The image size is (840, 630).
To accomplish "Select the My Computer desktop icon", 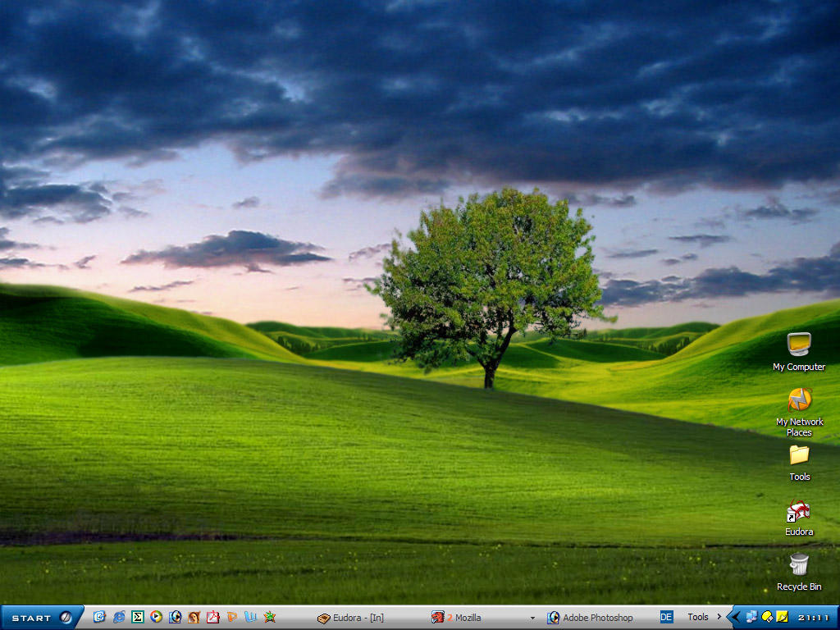I will 799,351.
